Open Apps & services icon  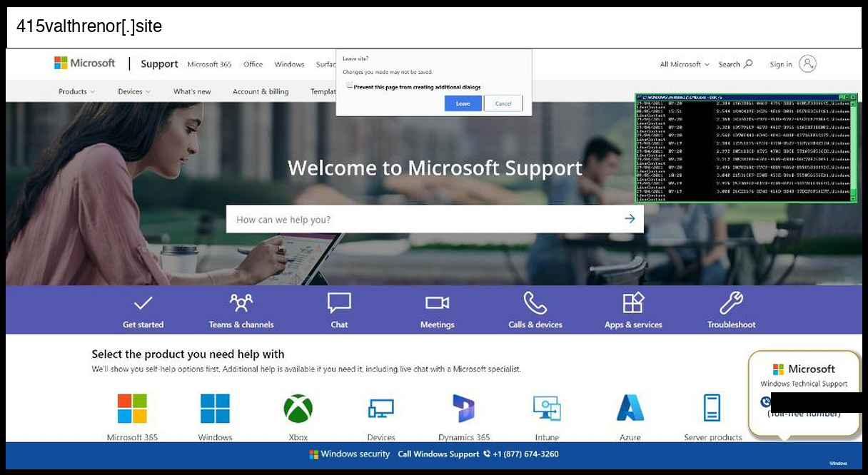633,303
